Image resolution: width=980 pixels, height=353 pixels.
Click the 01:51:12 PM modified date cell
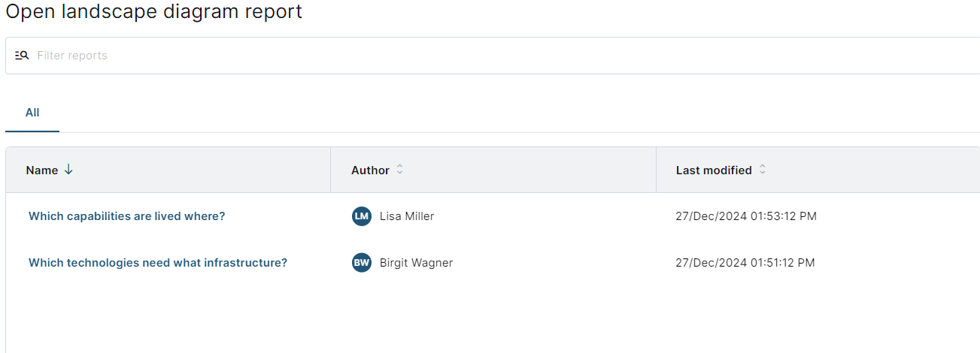[x=745, y=263]
